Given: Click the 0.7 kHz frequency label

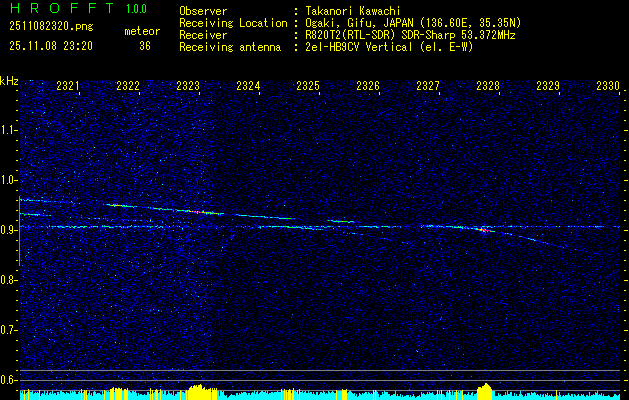Looking at the screenshot, I should click(8, 330).
